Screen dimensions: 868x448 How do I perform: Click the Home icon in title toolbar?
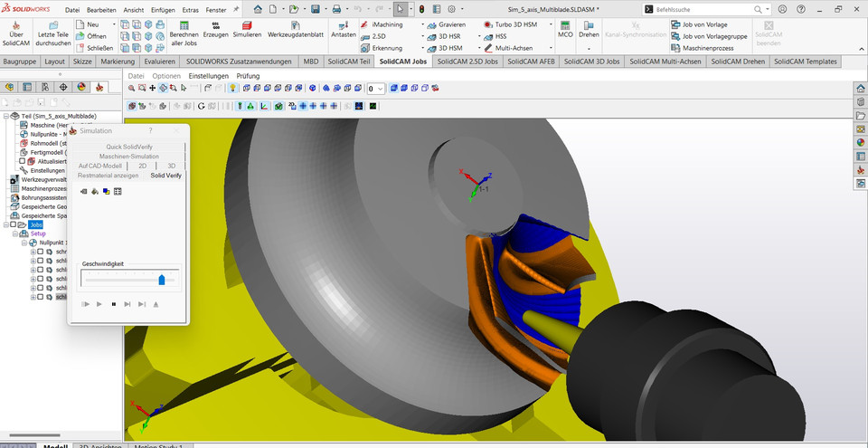coord(258,9)
